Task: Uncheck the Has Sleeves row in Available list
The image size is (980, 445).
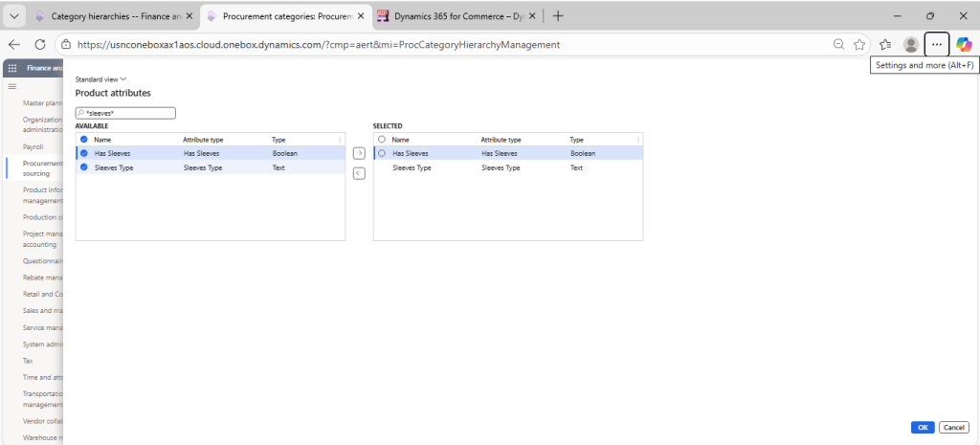Action: 84,153
